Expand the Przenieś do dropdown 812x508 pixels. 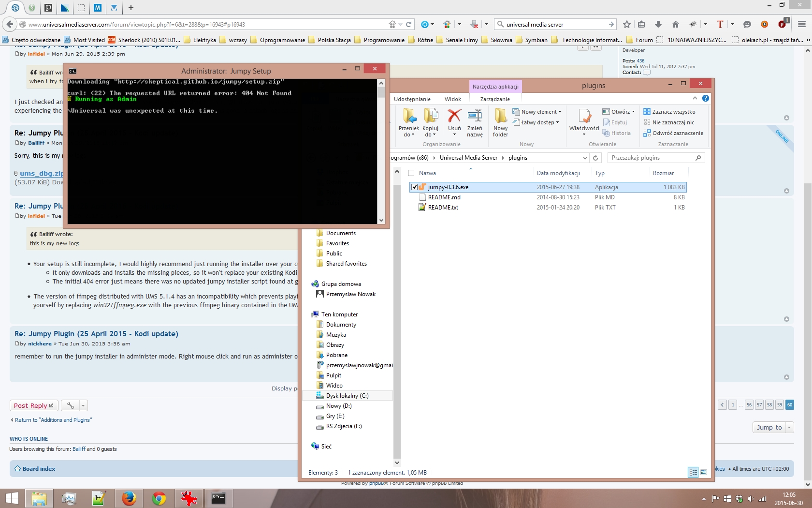pyautogui.click(x=408, y=132)
